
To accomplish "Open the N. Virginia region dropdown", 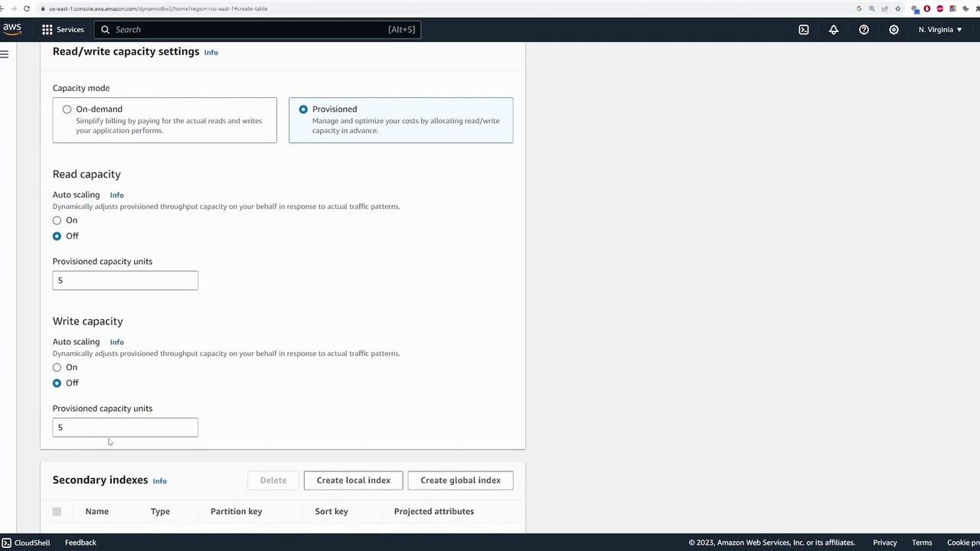I will click(940, 30).
